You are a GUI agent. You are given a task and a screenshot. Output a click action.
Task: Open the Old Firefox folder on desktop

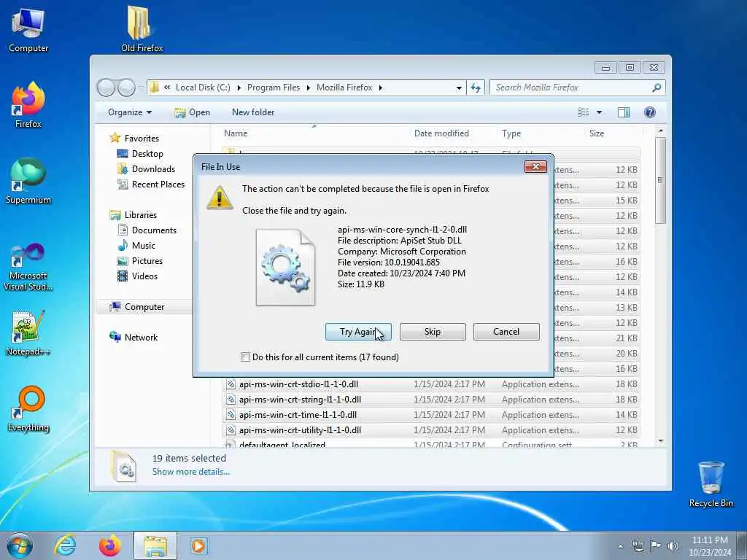pos(142,28)
